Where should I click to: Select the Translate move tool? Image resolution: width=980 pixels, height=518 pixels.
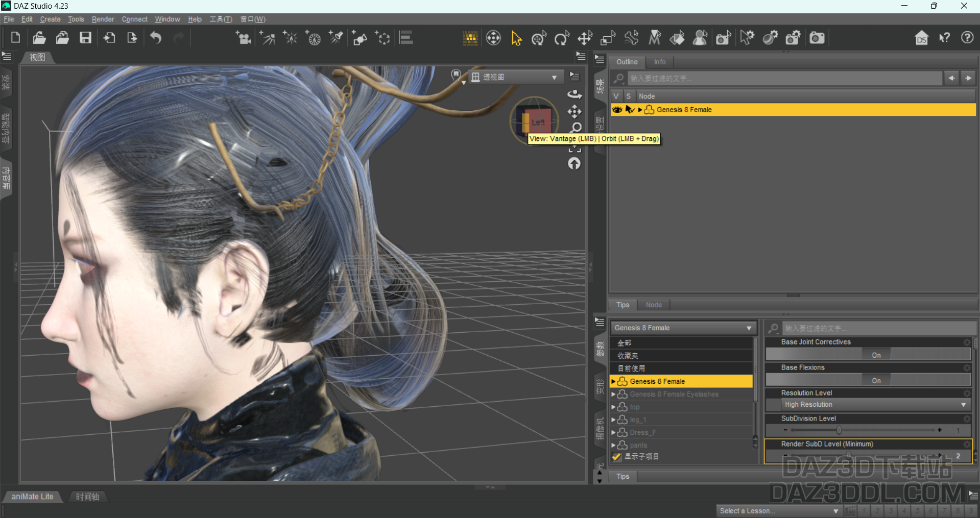[x=585, y=38]
